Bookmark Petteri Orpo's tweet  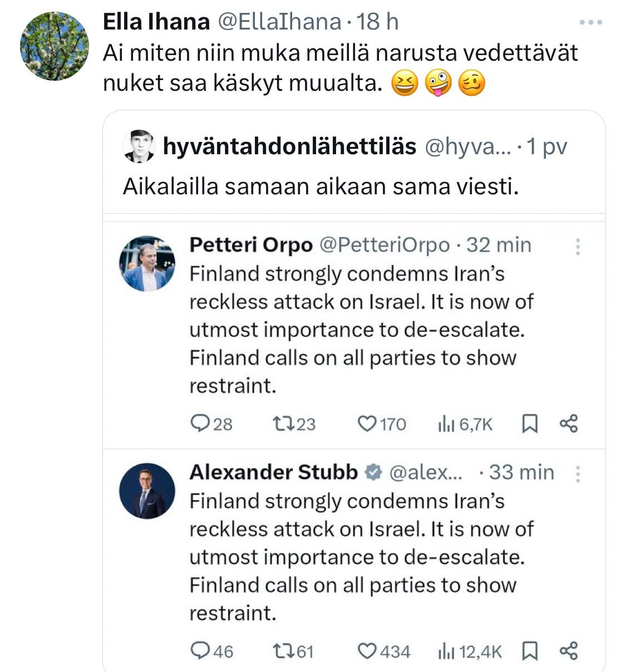point(529,424)
